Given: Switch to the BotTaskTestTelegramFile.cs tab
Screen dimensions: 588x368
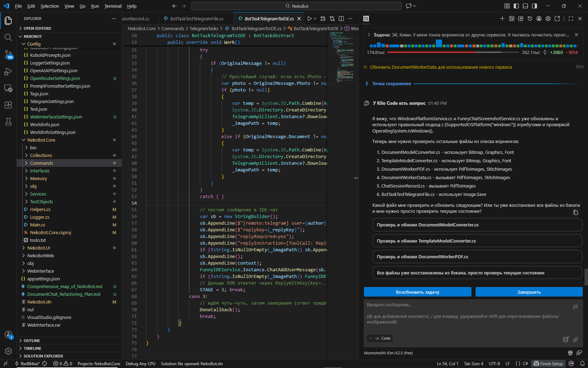Looking at the screenshot, I should (x=197, y=19).
